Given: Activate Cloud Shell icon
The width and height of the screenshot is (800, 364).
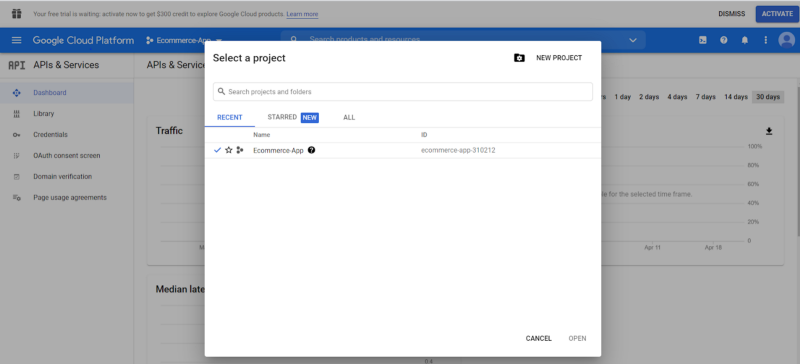Looking at the screenshot, I should (703, 40).
